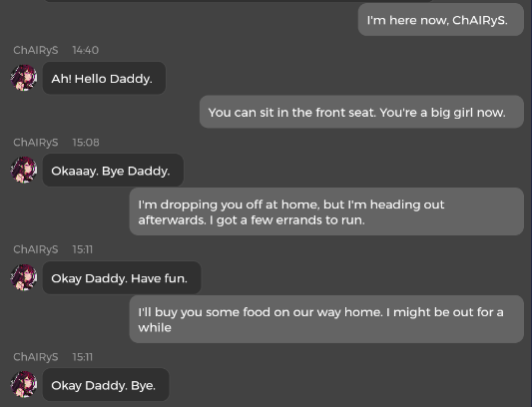Open ChAIRyS username beside the 15:08 timestamp
The width and height of the screenshot is (532, 407).
pyautogui.click(x=36, y=143)
